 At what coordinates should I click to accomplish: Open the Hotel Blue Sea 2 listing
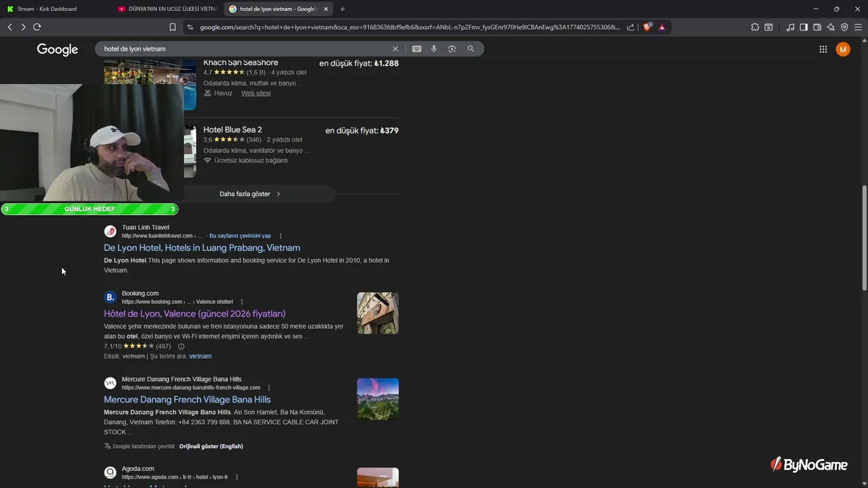point(233,129)
